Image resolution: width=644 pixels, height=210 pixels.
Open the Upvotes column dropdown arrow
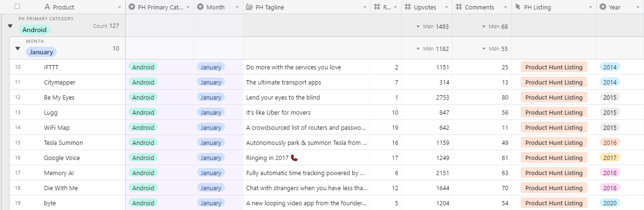pos(447,7)
